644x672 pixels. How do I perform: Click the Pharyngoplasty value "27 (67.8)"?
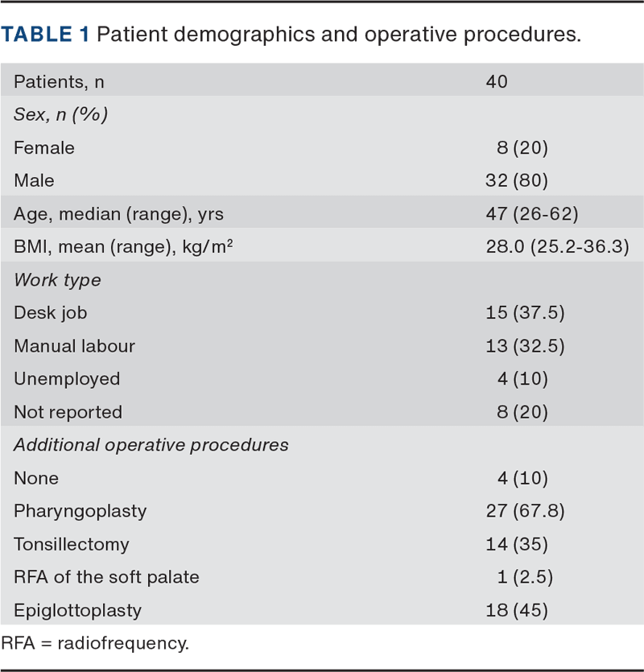pos(526,511)
